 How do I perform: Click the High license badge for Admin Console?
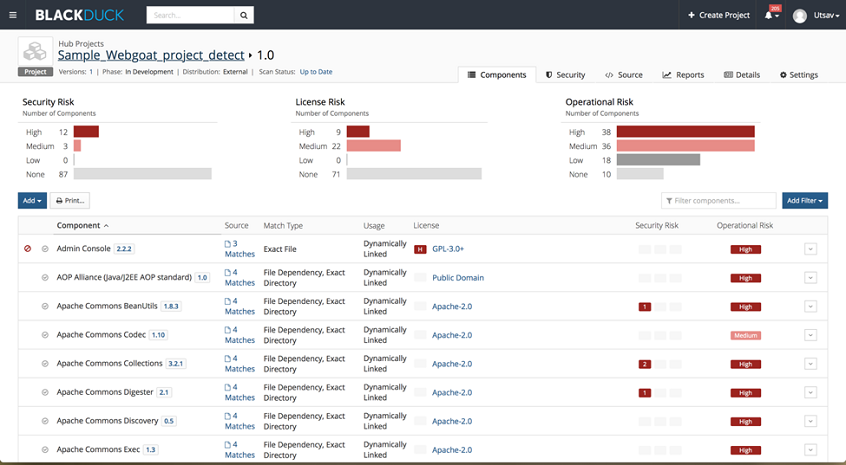click(x=420, y=249)
